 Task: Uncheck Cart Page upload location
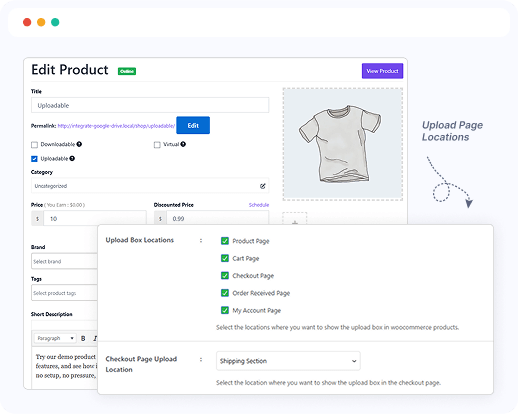225,258
